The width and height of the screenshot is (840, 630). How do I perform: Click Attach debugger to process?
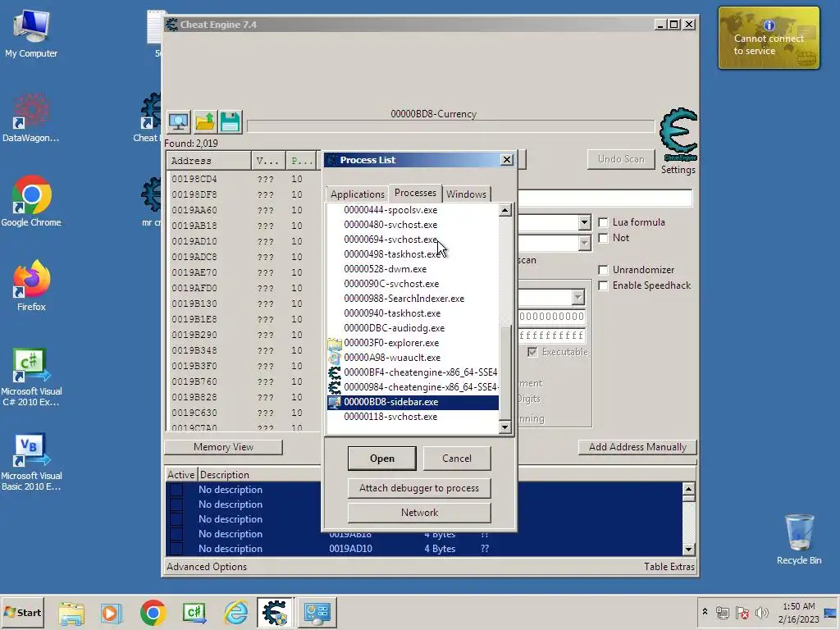click(x=419, y=488)
